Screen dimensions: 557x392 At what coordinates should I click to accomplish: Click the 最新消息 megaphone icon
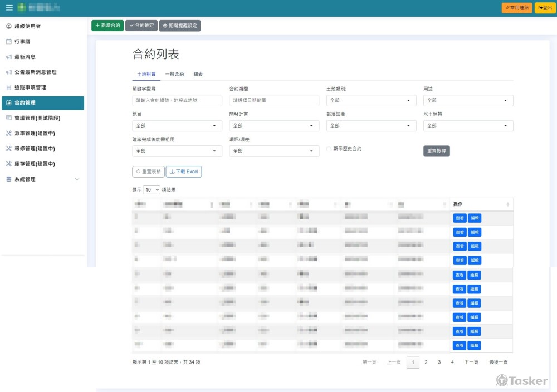pyautogui.click(x=9, y=57)
